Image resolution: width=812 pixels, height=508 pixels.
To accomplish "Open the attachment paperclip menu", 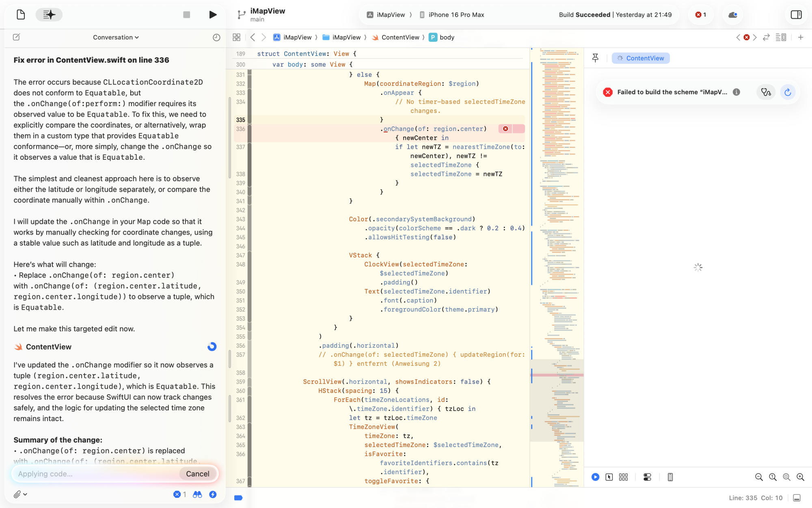I will point(19,494).
